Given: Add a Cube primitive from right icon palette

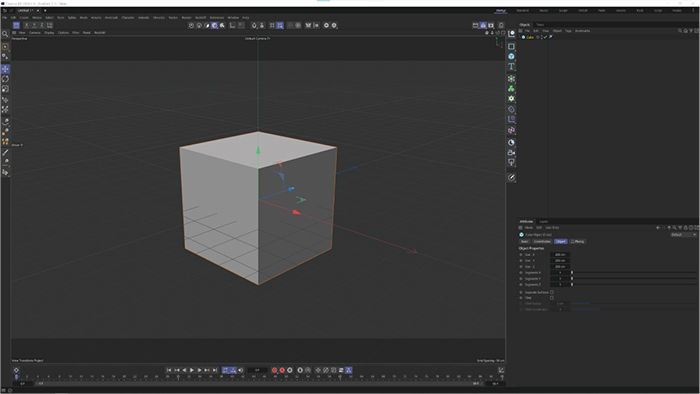Looking at the screenshot, I should pos(511,56).
